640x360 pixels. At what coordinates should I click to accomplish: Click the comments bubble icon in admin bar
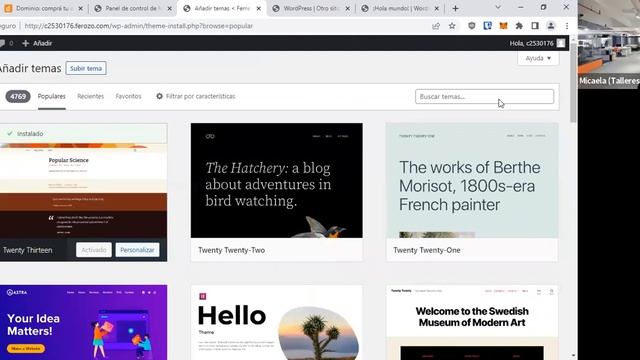pos(2,43)
